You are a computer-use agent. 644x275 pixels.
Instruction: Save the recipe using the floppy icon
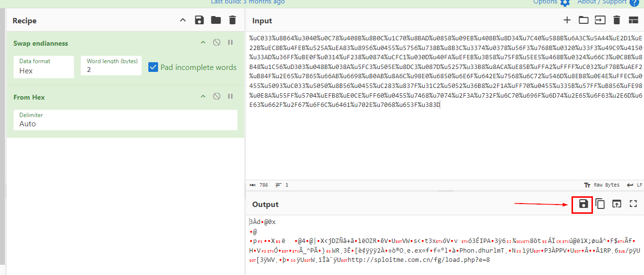pos(199,20)
